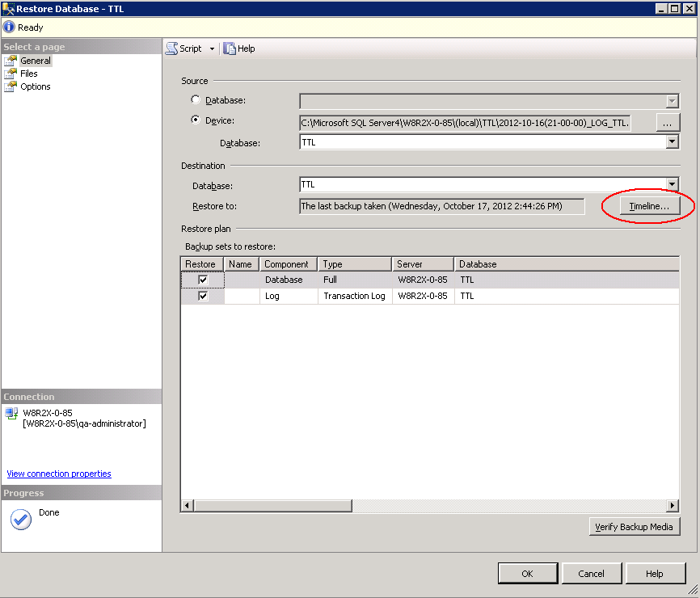Close the Restore Database window
Screen dimensions: 700x598
point(689,8)
